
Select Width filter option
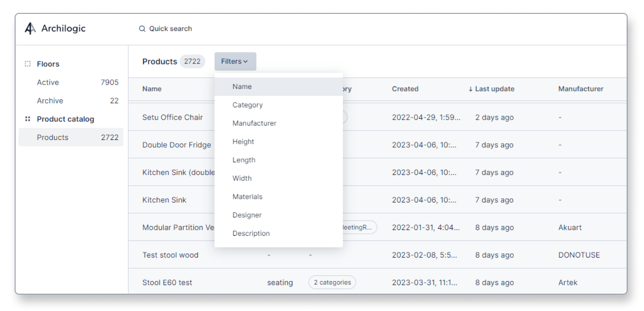279,178
